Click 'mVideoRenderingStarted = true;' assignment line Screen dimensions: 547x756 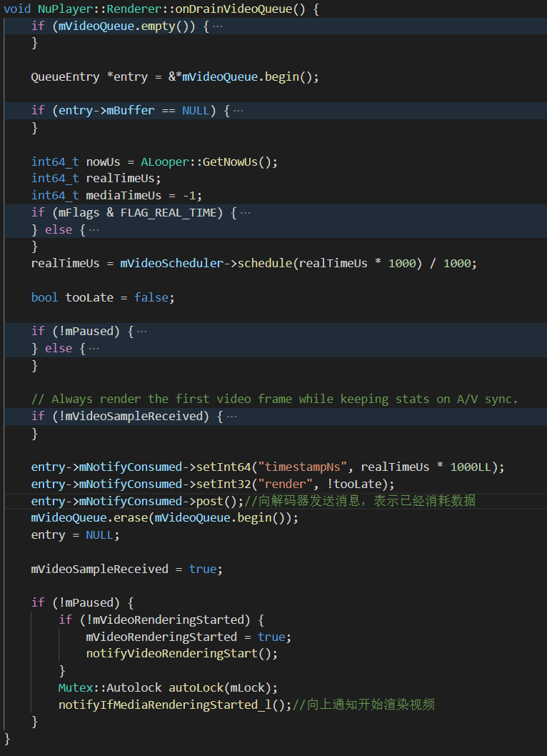point(189,637)
